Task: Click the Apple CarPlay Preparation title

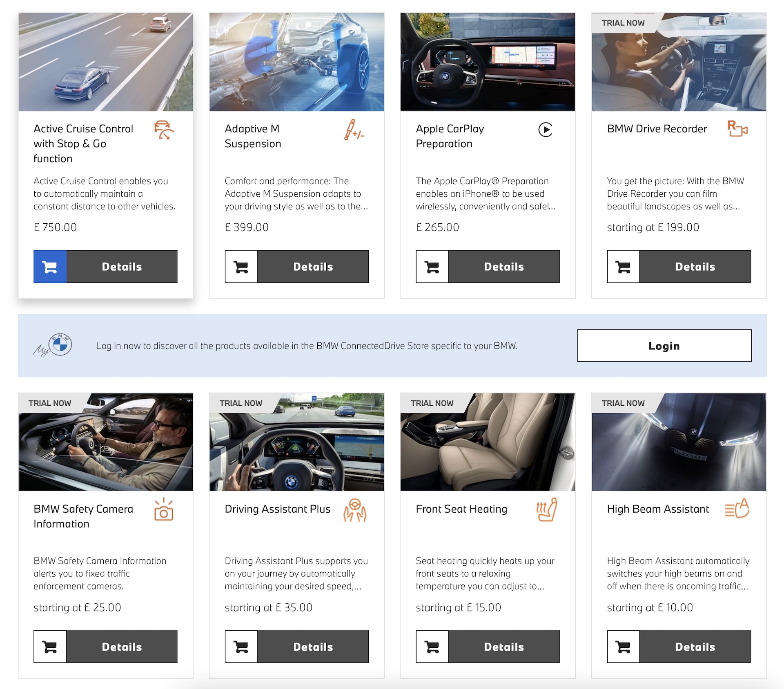Action: pyautogui.click(x=450, y=136)
